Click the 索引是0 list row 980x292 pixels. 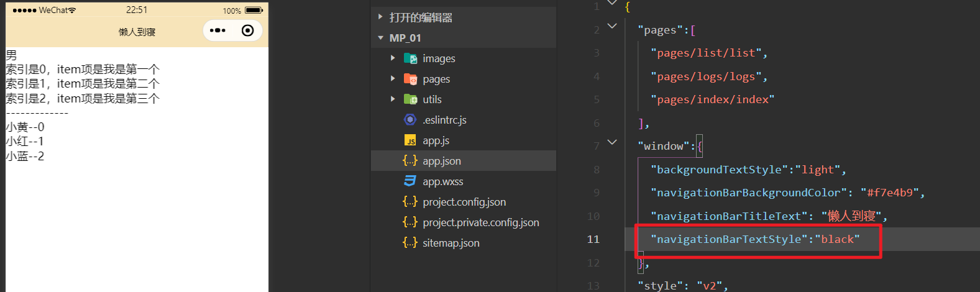tap(83, 70)
